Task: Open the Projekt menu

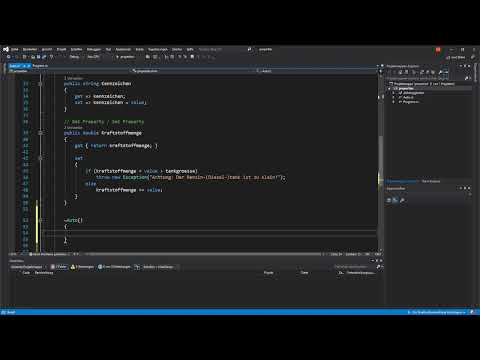Action: (61, 49)
